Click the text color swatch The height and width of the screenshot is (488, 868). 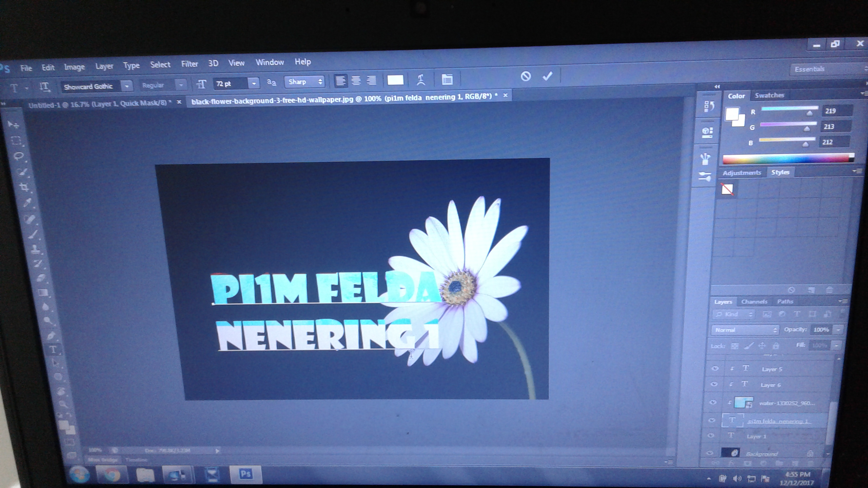pos(395,80)
